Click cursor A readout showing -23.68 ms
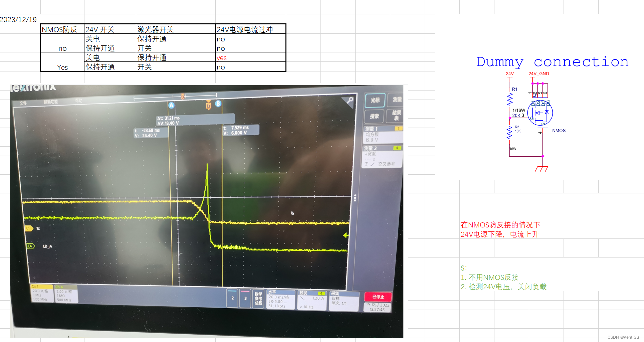Viewport: 644px width, 342px height. point(150,133)
